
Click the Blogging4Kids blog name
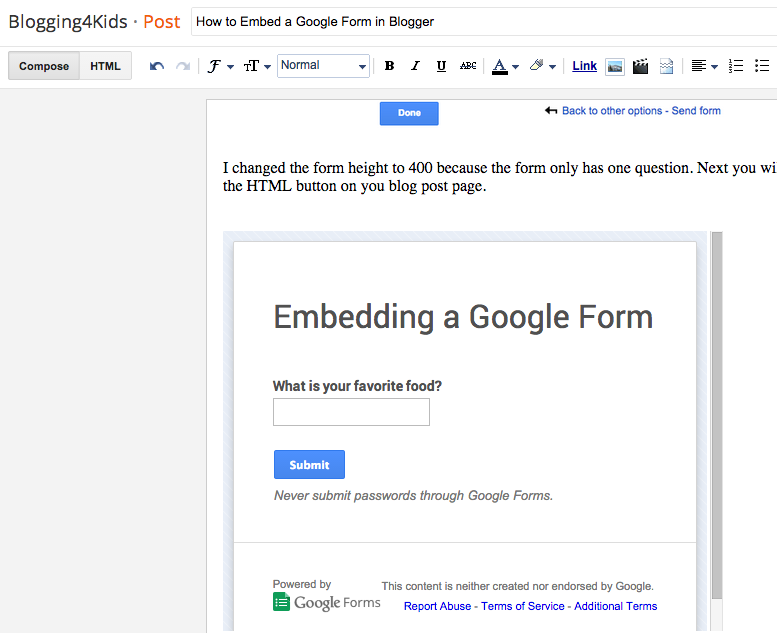point(68,22)
